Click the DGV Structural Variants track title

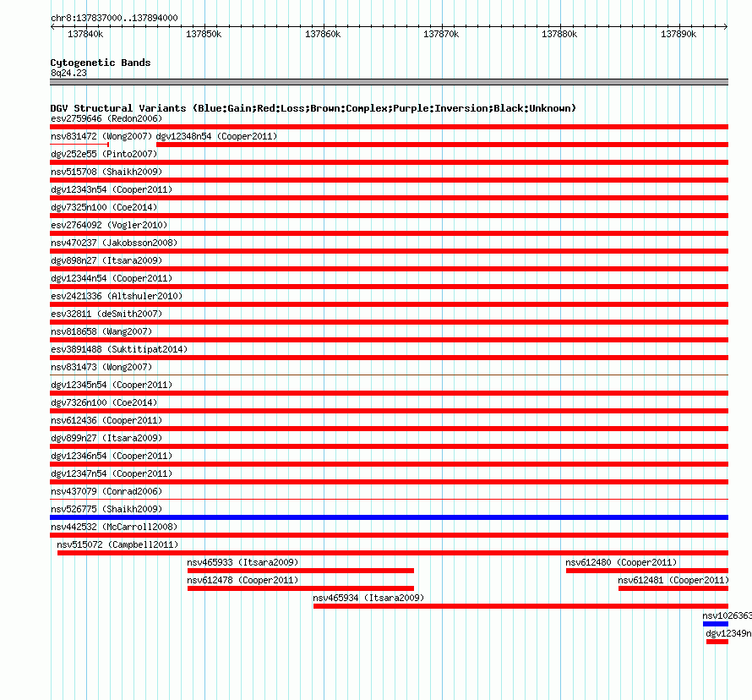tap(313, 108)
